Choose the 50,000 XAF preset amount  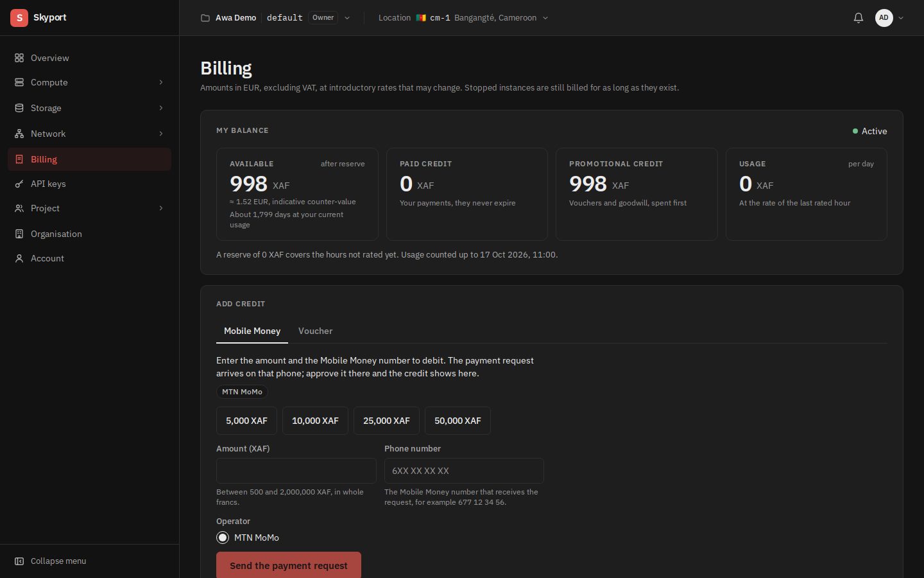point(458,421)
